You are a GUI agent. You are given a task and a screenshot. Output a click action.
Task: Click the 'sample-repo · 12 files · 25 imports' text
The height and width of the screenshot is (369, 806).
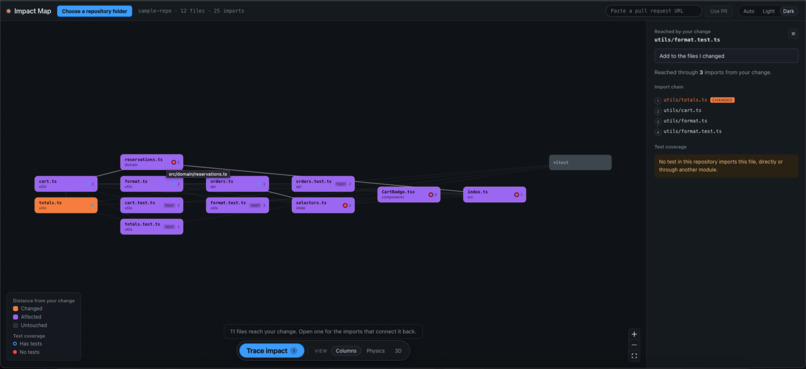(x=191, y=11)
